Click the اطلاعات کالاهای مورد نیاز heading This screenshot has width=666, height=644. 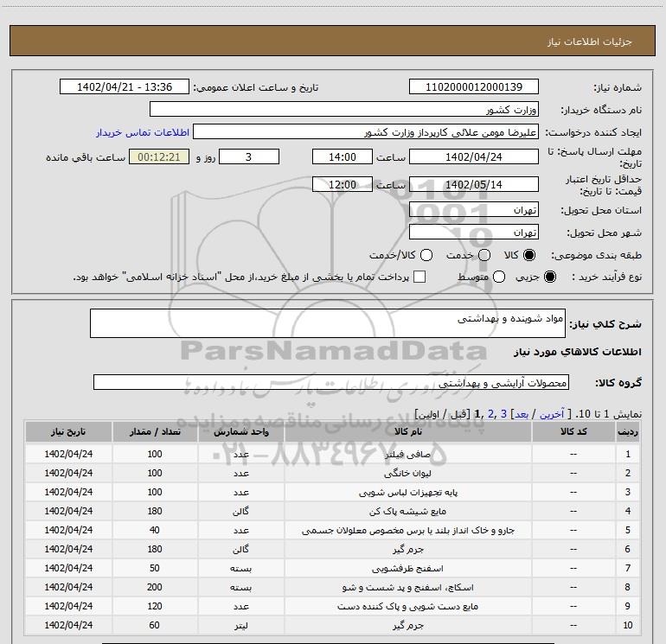pos(578,352)
